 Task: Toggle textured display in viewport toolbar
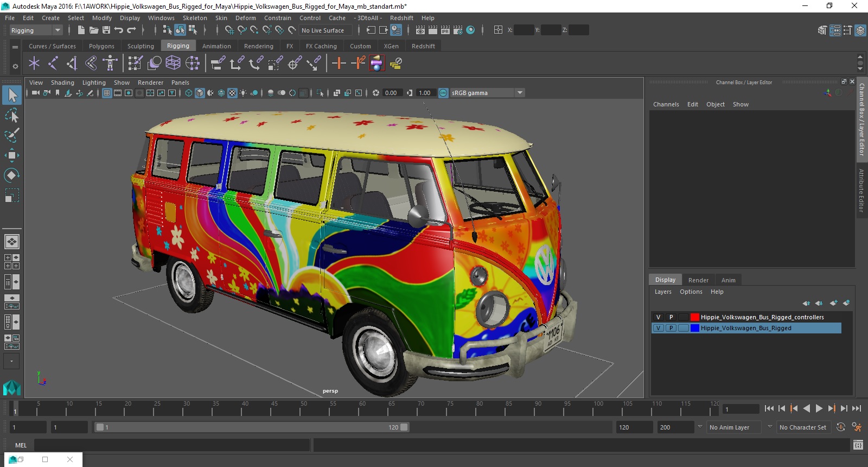tap(232, 93)
